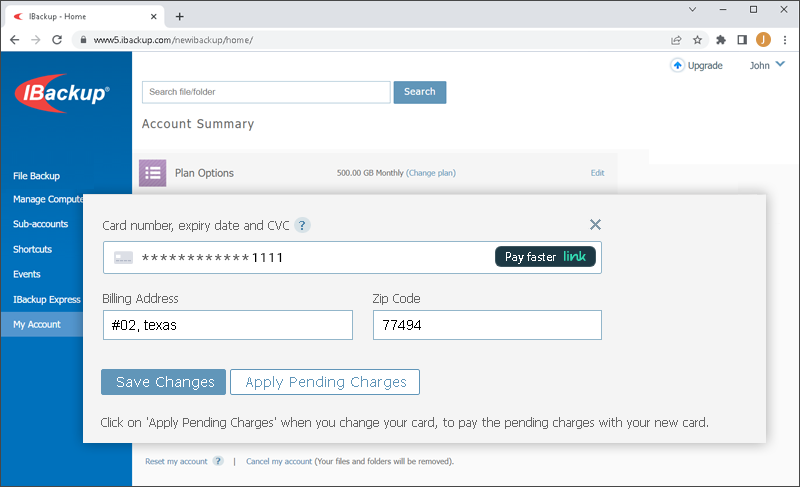Click the browser forward arrow
The width and height of the screenshot is (800, 487).
35,40
